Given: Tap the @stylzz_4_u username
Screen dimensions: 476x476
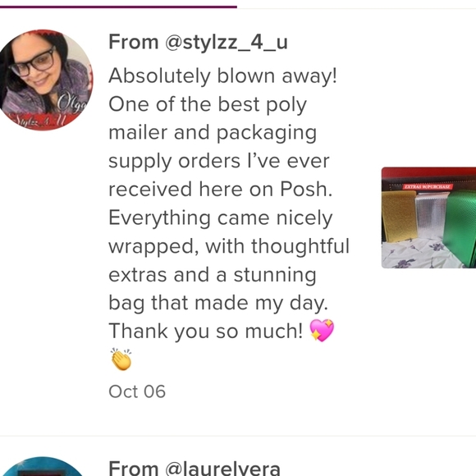Looking at the screenshot, I should tap(227, 42).
